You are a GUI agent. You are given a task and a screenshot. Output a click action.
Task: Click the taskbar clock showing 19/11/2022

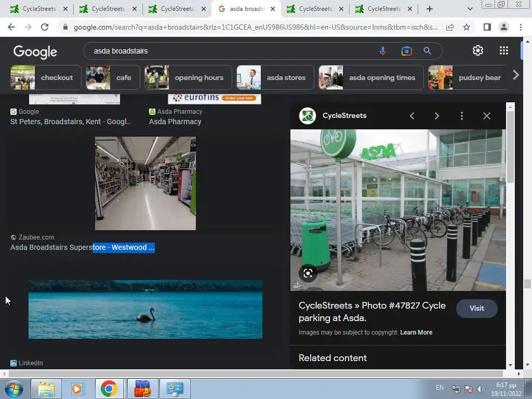click(506, 389)
